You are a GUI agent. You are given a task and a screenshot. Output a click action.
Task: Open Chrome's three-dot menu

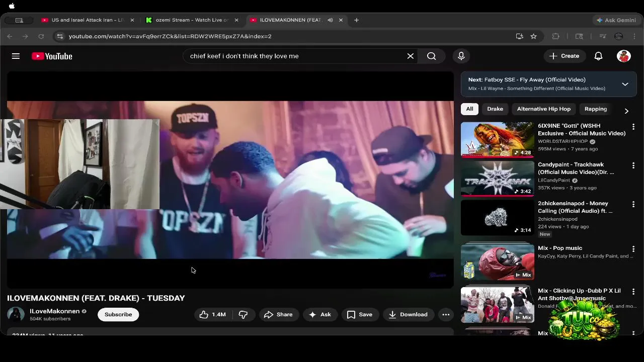[x=635, y=36]
